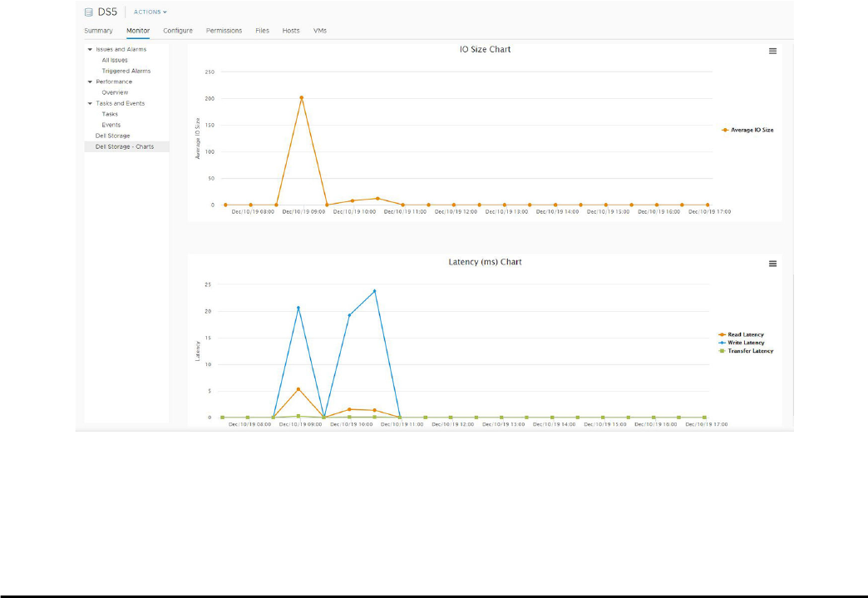Open Latency Chart hamburger menu
Screen dimensions: 868x598
click(x=772, y=264)
